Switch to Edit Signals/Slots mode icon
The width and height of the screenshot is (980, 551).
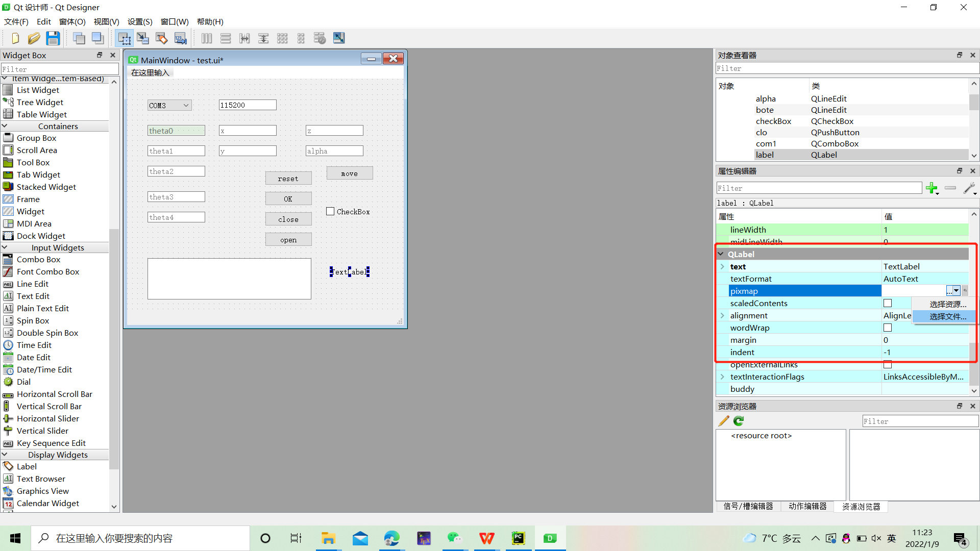point(143,38)
